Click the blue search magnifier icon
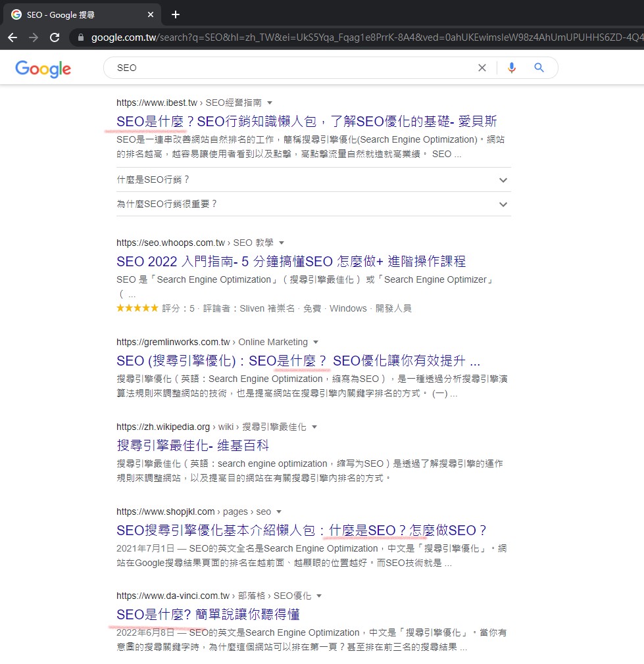 pos(539,68)
